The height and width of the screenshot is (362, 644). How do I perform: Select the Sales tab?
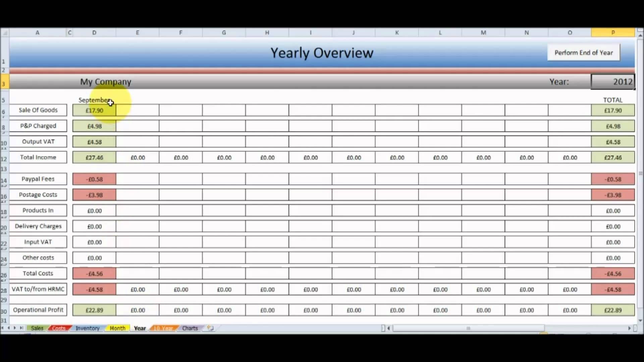click(x=36, y=328)
